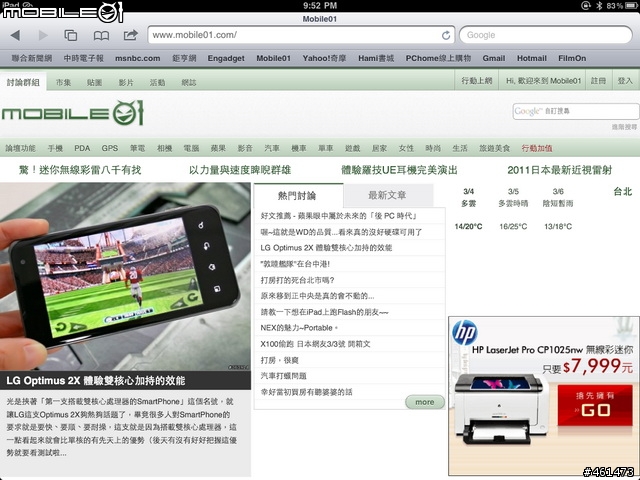Open the Yahoo!奇摩 bookmark
Screen dimensions: 640x480
click(x=324, y=58)
